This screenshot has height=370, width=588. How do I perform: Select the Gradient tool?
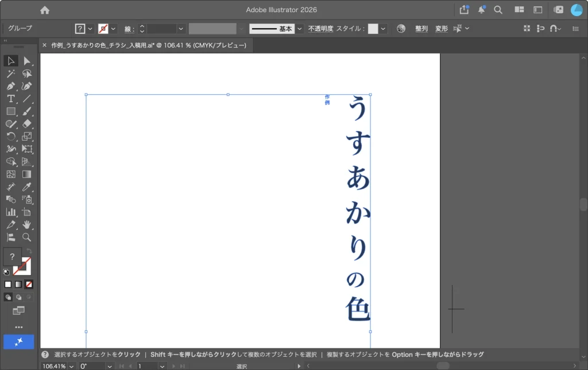[26, 174]
